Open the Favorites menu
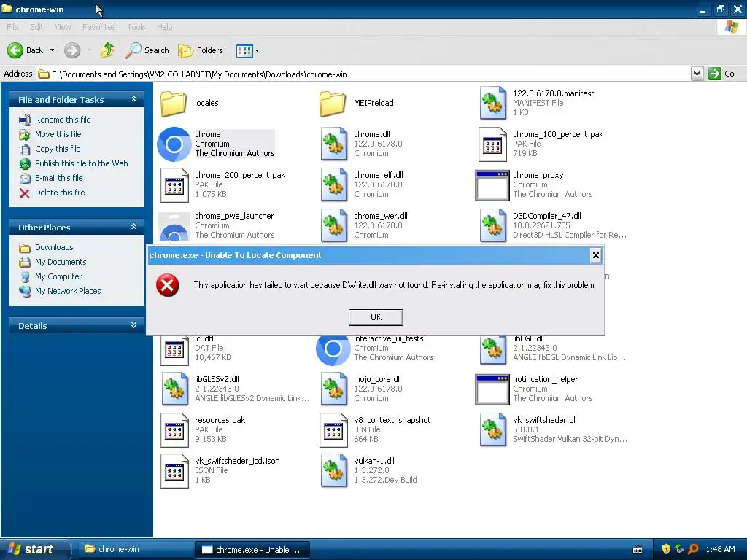747x560 pixels. (x=98, y=27)
